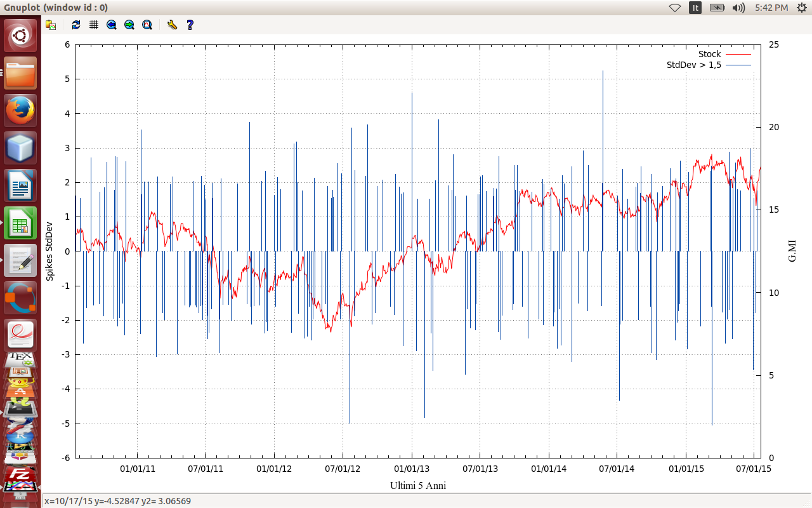The height and width of the screenshot is (508, 812).
Task: Launch the blue-orange ring app in dock
Action: [x=20, y=298]
